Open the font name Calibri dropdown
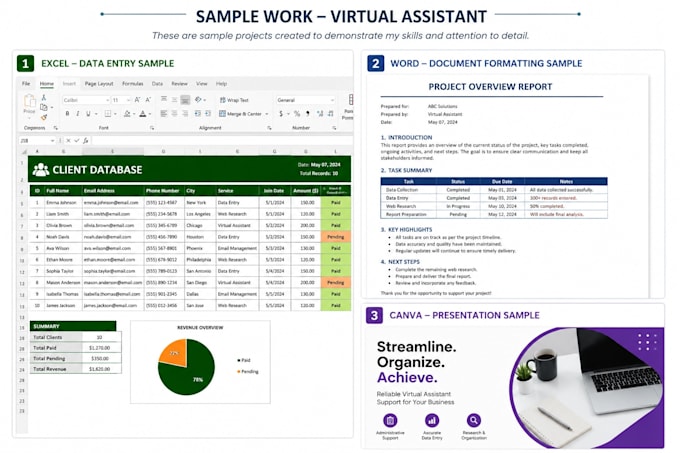680x453 pixels. click(108, 100)
